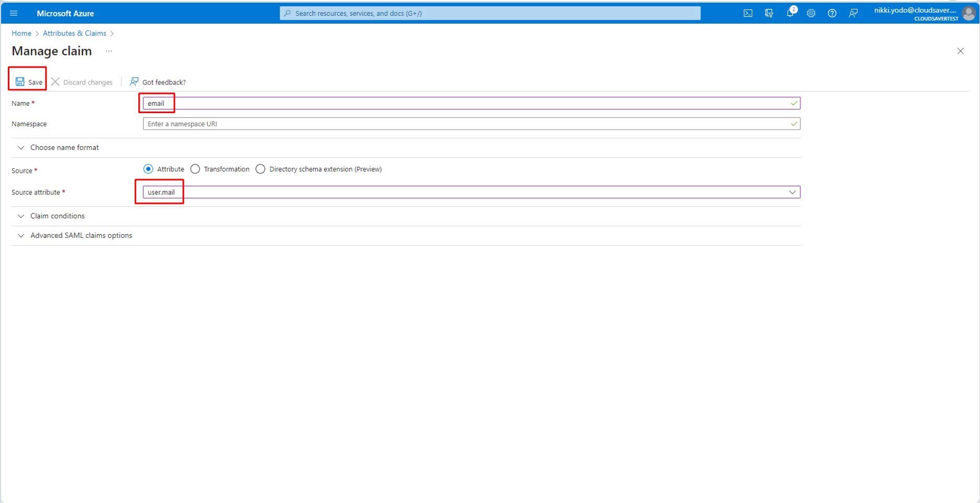Select Directory schema extension (Preview) option

[260, 169]
